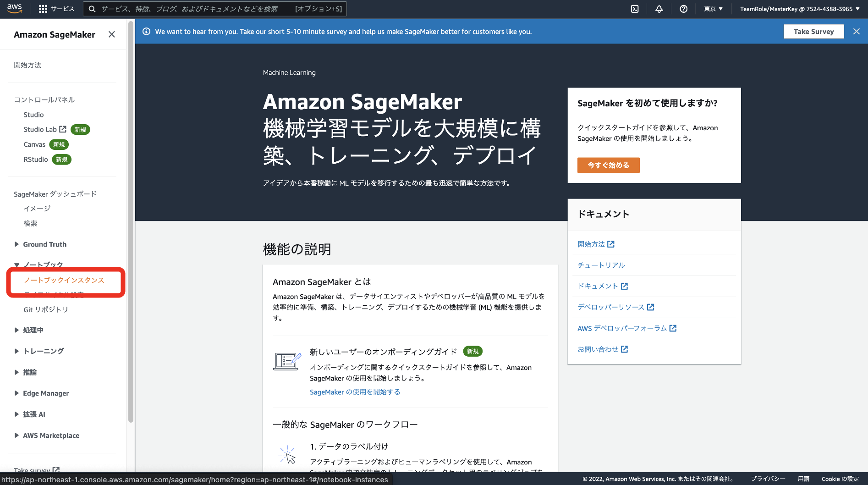This screenshot has height=485, width=868.
Task: Focus the AWS search input field
Action: click(214, 9)
